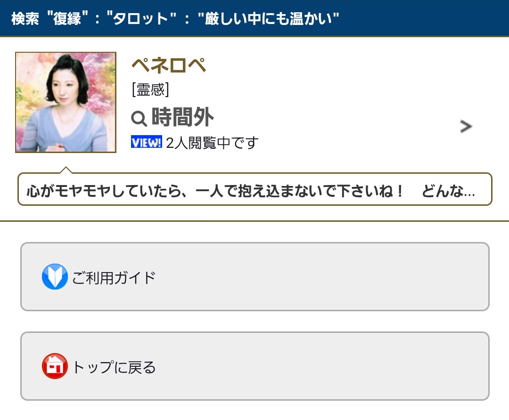Click the 時間外 status text

tap(183, 117)
